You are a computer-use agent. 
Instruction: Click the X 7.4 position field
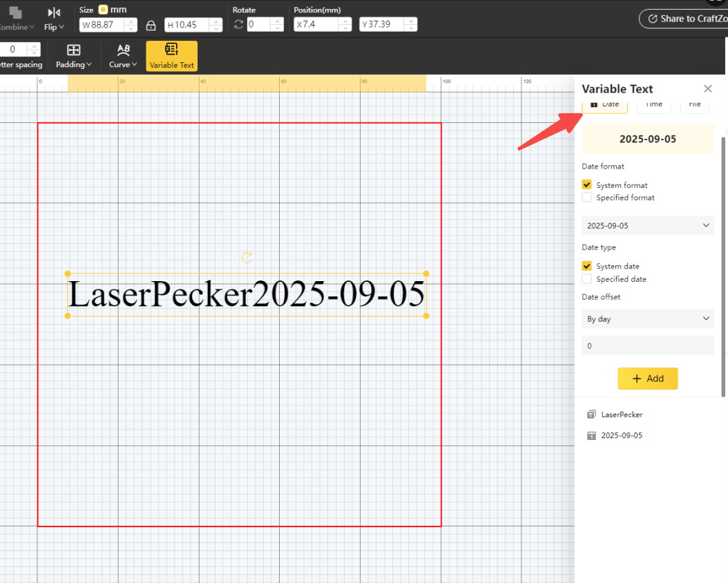(317, 25)
